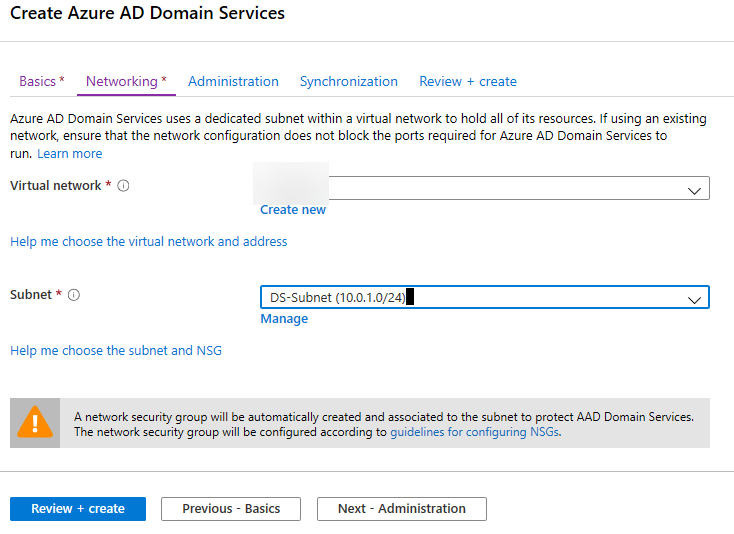Image resolution: width=734 pixels, height=534 pixels.
Task: Open Help me choose the virtual network link
Action: pos(148,242)
